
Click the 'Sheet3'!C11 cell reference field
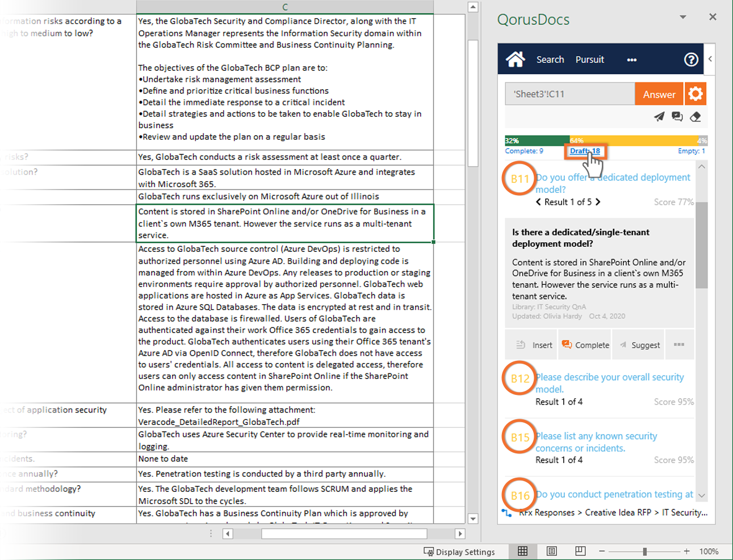pos(569,94)
